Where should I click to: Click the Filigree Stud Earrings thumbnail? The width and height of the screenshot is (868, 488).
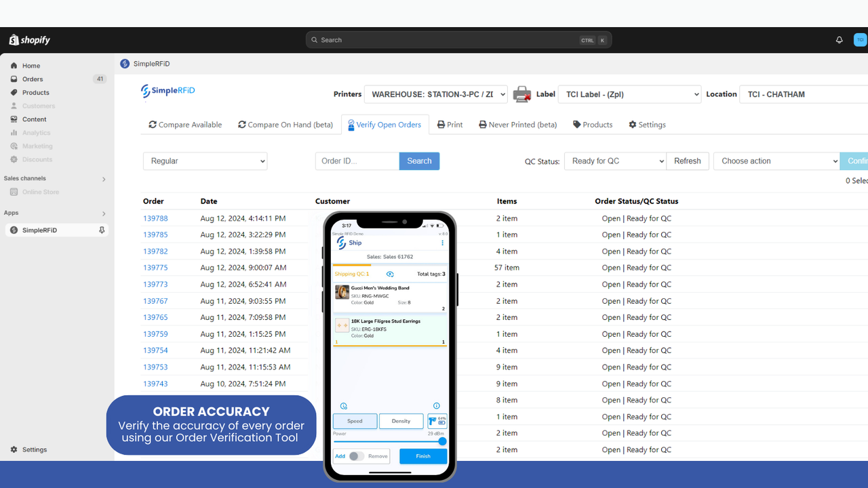(342, 325)
